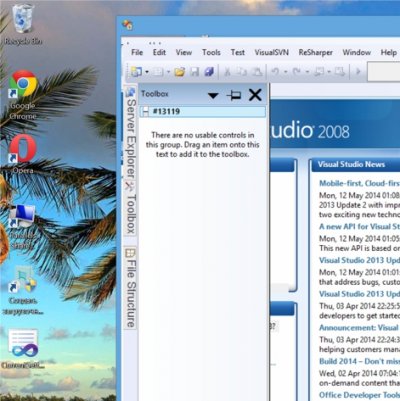
Task: Open the 'Mobile-first, Cloud-first' news link
Action: point(359,183)
